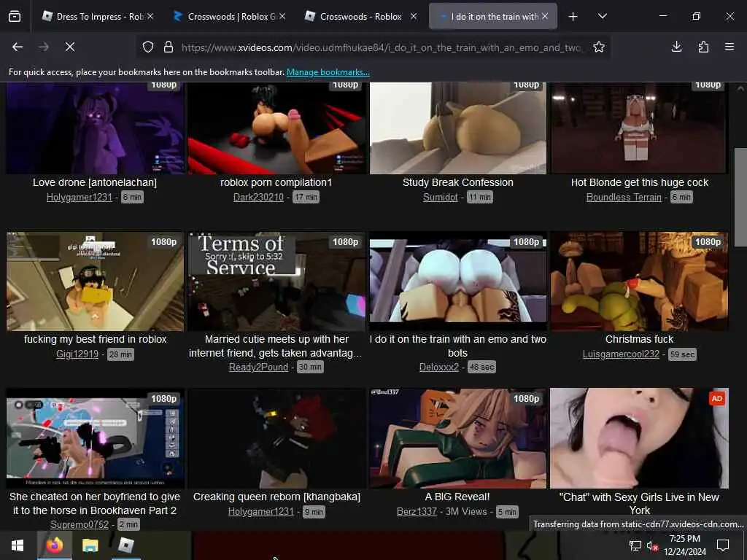Click the 3M Views text

coord(466,512)
